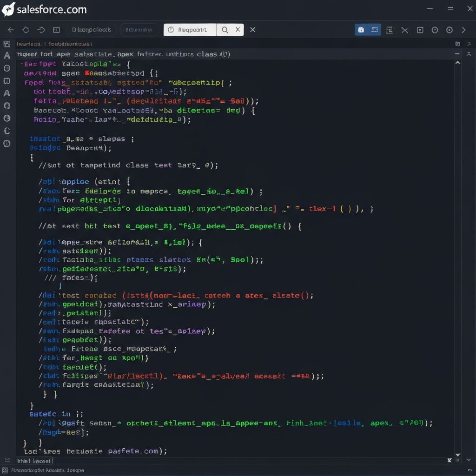
Task: Click the Salesforce logo in the title bar
Action: [x=8, y=9]
